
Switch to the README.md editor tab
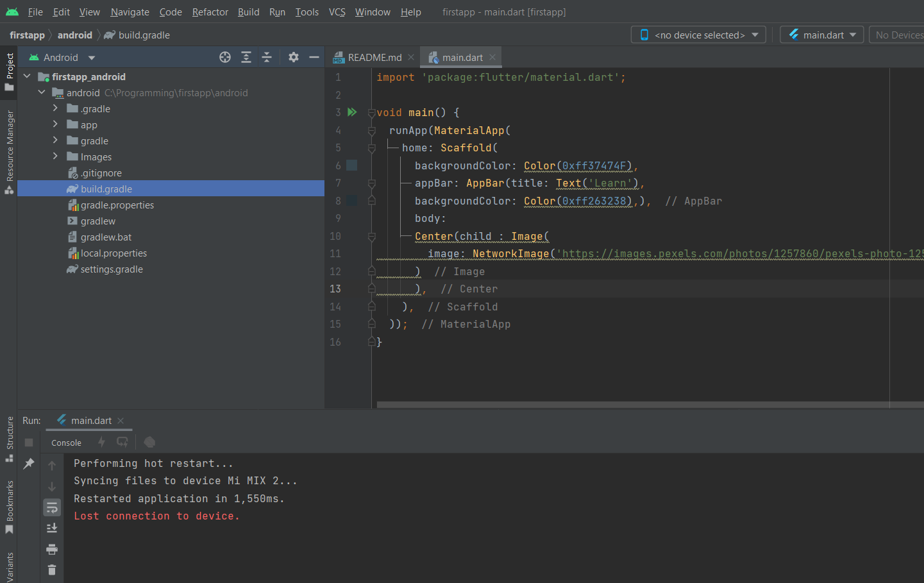[x=372, y=57]
